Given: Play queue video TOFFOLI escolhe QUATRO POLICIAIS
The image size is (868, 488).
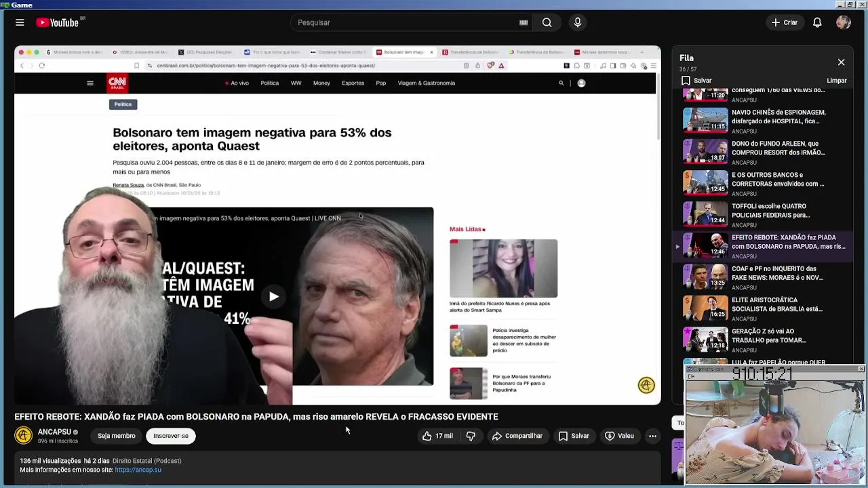Looking at the screenshot, I should point(763,214).
